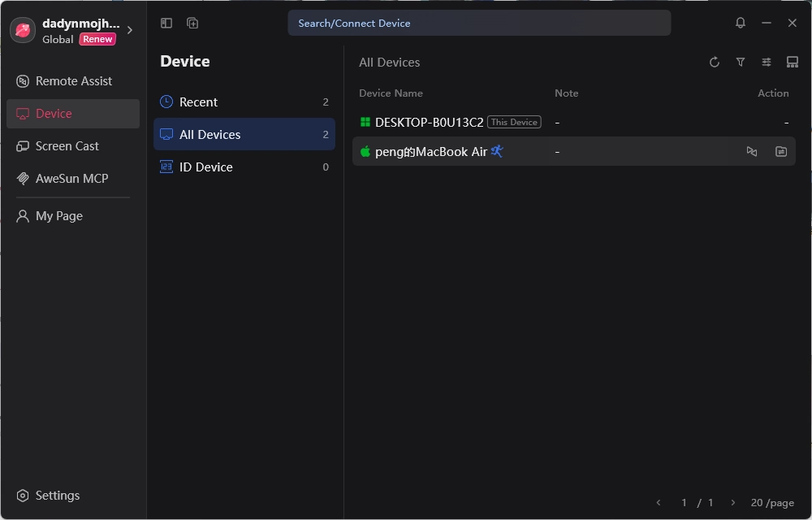
Task: Toggle the sidebar panel layout icon
Action: 166,23
